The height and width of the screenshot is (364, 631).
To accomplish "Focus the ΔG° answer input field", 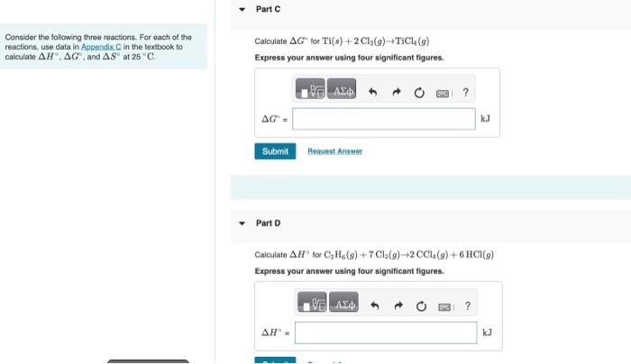I will (x=384, y=119).
